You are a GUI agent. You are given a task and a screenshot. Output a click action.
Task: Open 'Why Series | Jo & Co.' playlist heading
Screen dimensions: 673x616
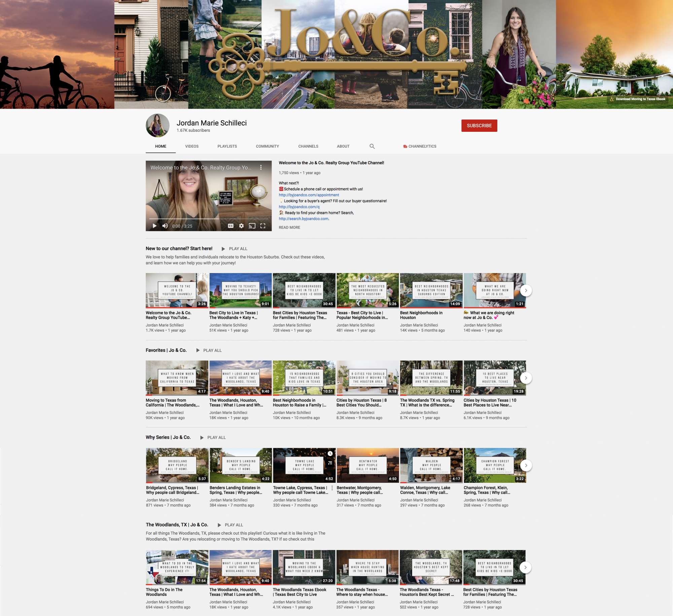[168, 437]
